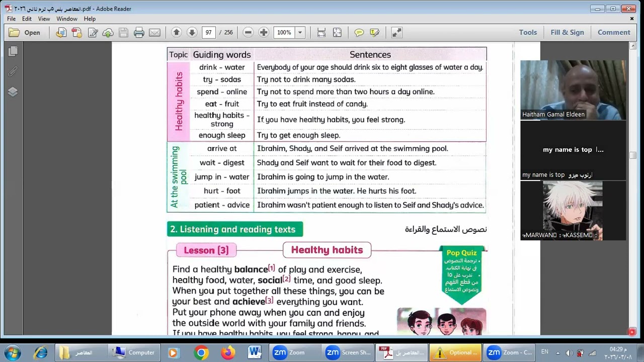This screenshot has height=362, width=644.
Task: Switch to Zoom Screen Share taskbar item
Action: (x=349, y=352)
